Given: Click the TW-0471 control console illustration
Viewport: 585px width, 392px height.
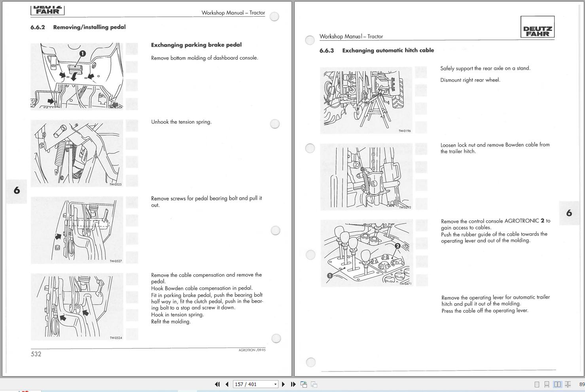Looking at the screenshot, I should (x=367, y=253).
